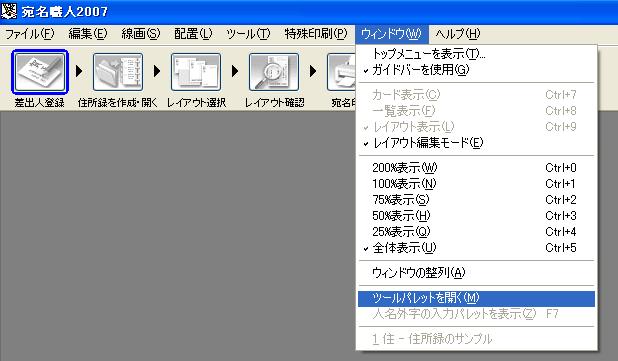Close the ウィンドウ(W) menu
This screenshot has height=361, width=618.
(x=391, y=34)
